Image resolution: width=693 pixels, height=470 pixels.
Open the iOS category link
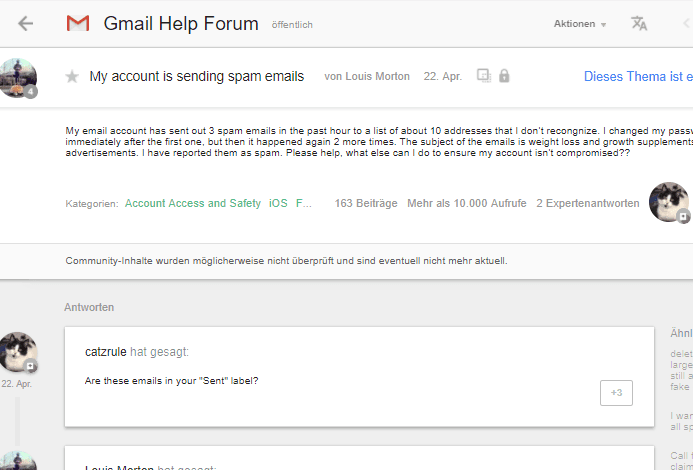pyautogui.click(x=278, y=203)
